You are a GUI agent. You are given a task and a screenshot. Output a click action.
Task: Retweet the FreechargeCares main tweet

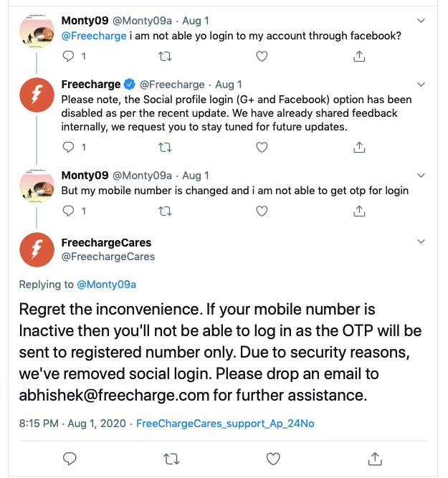pos(171,459)
